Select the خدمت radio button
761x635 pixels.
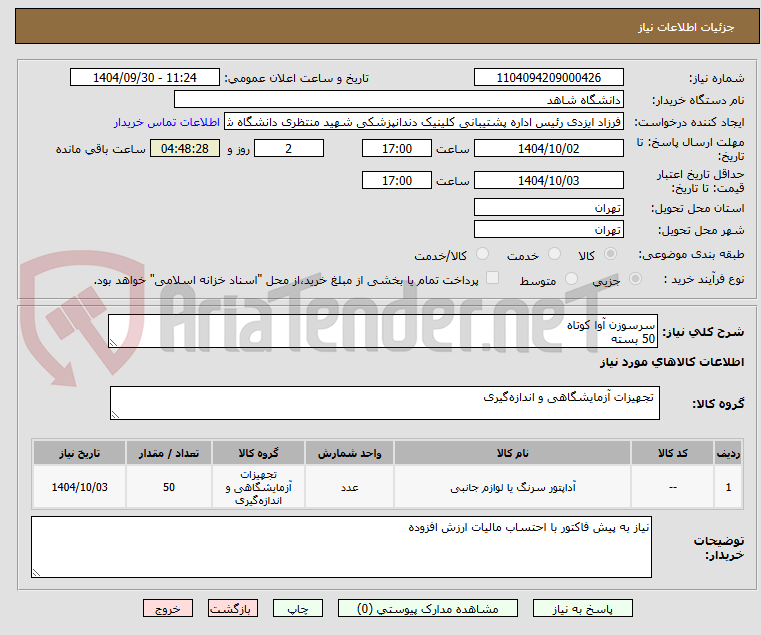click(x=554, y=254)
